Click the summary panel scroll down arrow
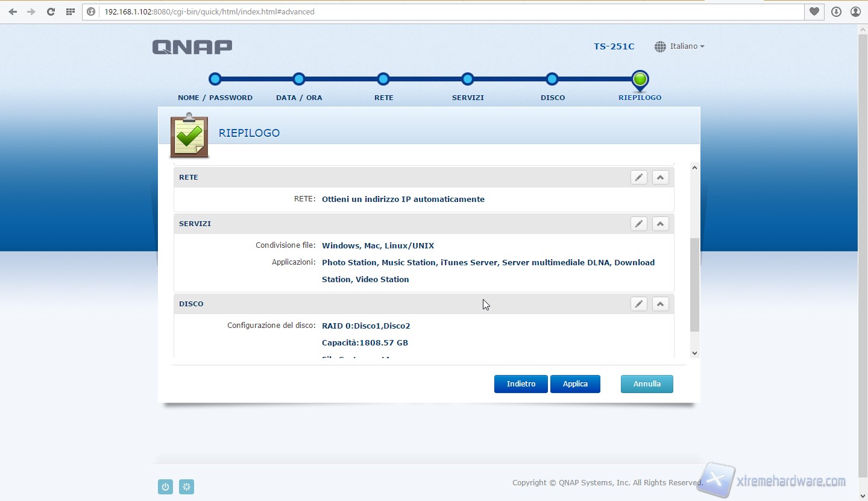The width and height of the screenshot is (868, 501). 694,353
